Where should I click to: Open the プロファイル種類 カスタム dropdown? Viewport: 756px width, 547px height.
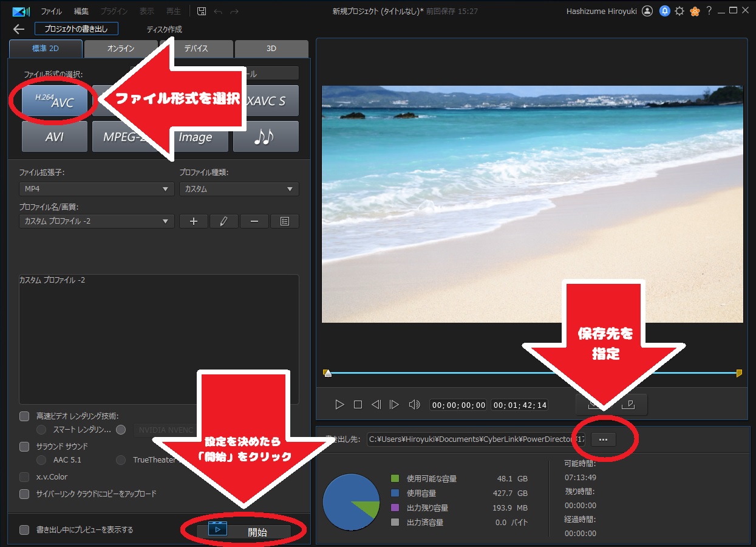point(239,189)
